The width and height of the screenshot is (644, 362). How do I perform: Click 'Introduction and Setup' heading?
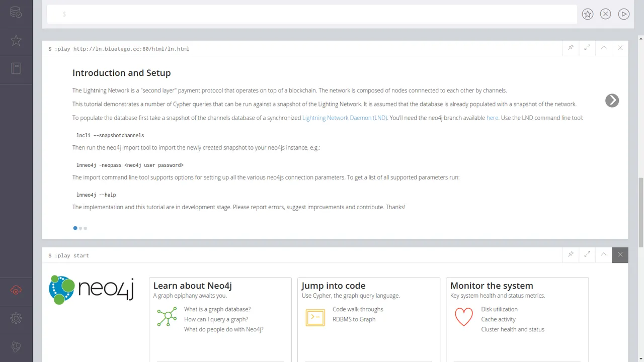(x=122, y=73)
